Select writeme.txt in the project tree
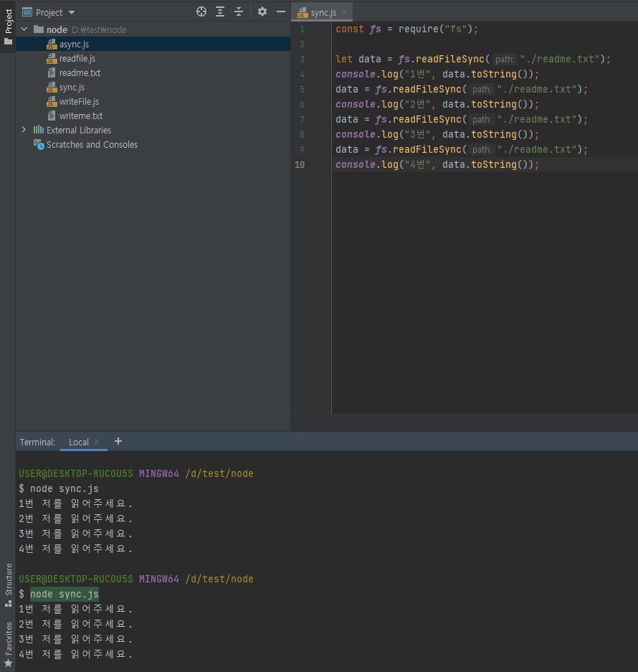638x672 pixels. 80,115
